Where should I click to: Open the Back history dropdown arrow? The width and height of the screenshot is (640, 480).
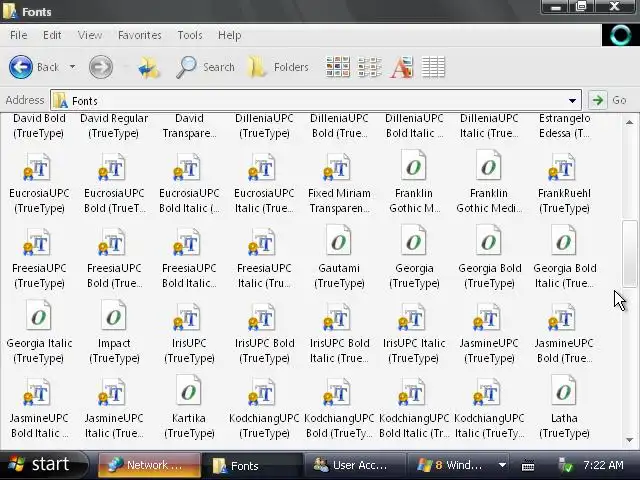pyautogui.click(x=72, y=67)
